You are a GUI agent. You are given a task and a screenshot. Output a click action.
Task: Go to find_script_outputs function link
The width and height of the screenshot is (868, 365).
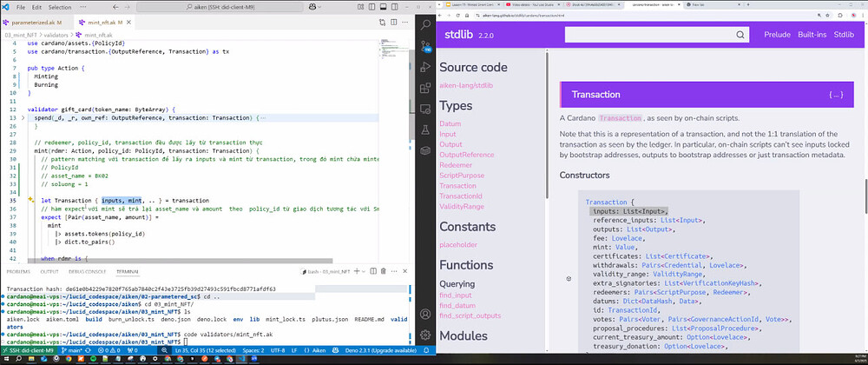click(x=470, y=315)
